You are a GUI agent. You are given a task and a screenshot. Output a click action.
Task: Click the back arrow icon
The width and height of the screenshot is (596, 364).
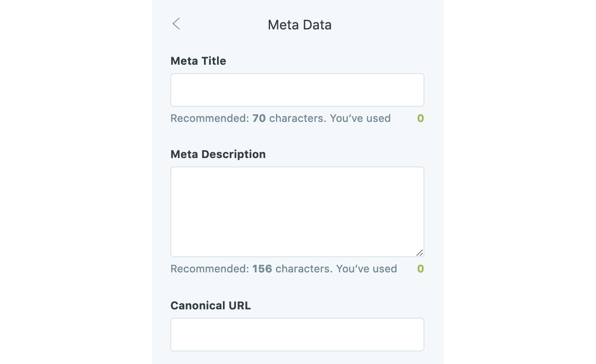point(176,24)
